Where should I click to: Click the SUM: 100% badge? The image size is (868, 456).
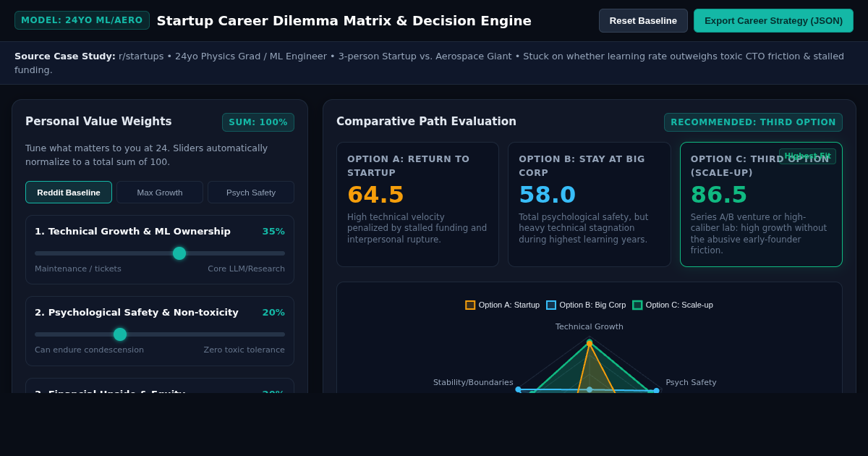pyautogui.click(x=258, y=122)
